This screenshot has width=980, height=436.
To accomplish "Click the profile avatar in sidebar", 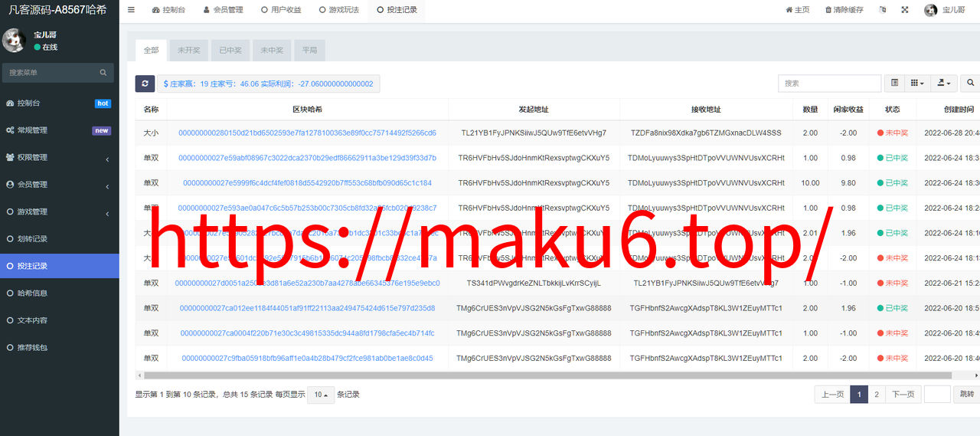I will coord(14,41).
